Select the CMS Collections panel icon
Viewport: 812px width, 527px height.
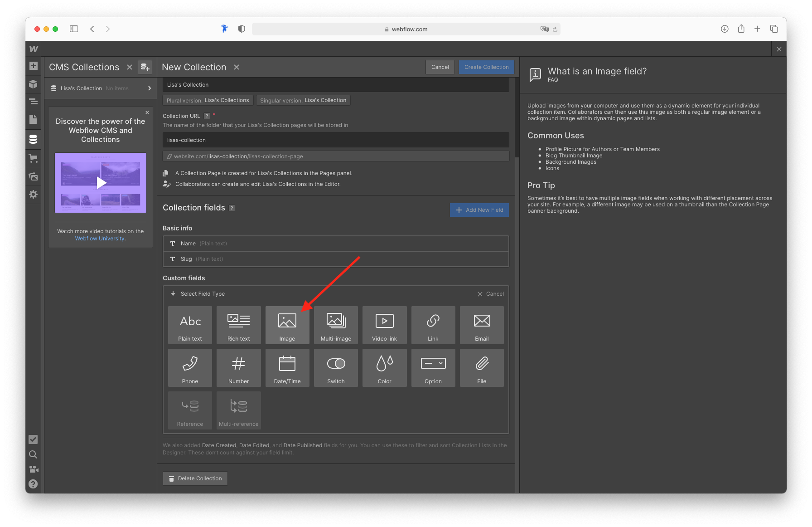(x=33, y=139)
